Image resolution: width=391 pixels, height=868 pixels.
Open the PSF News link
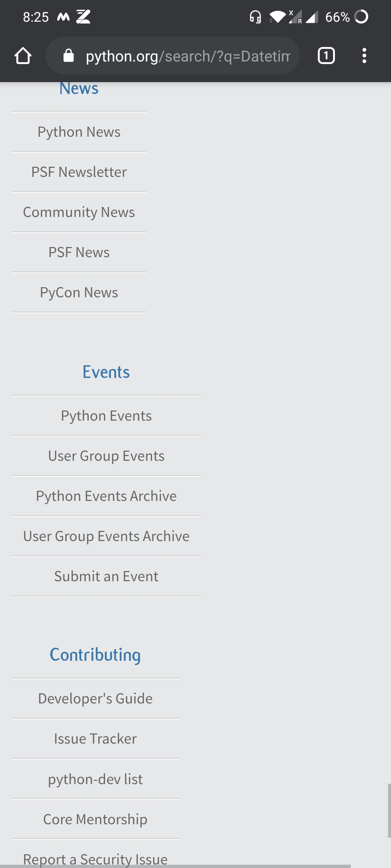(79, 252)
